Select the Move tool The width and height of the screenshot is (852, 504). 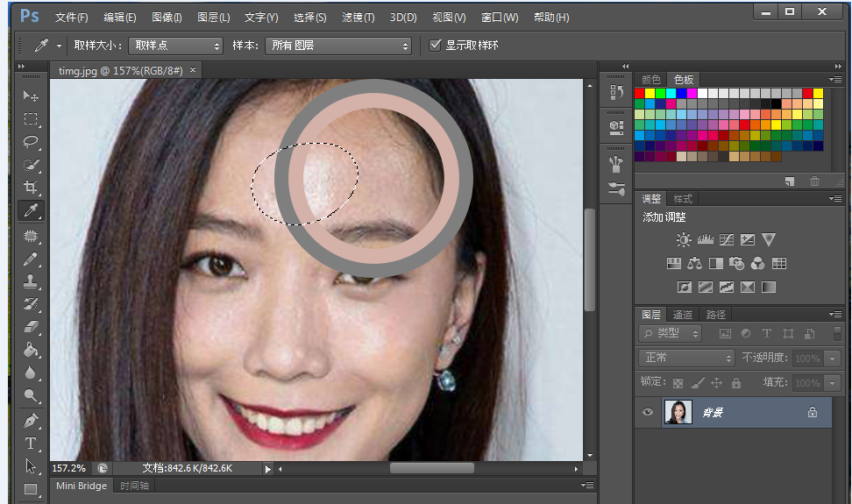[31, 96]
